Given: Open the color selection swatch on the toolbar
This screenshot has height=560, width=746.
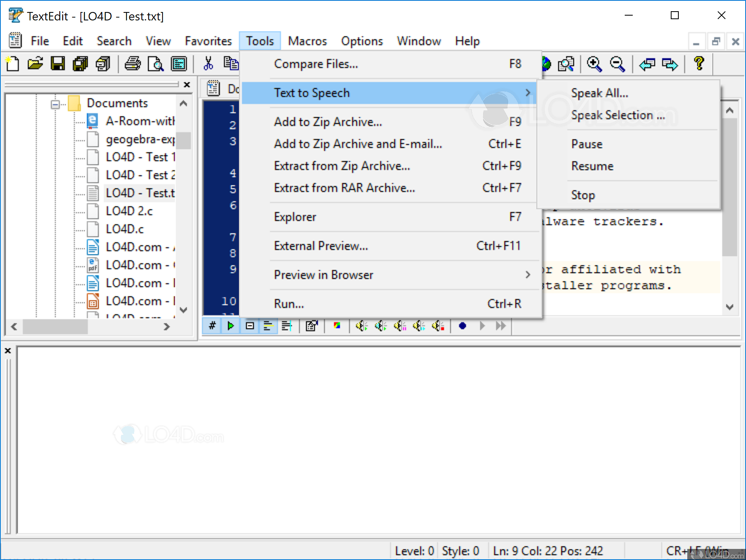Looking at the screenshot, I should [x=337, y=326].
